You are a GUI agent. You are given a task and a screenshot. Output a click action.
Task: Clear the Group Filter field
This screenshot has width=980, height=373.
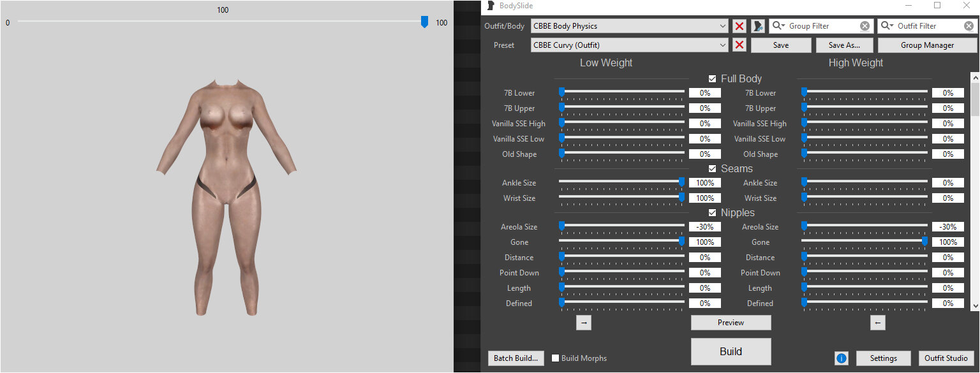tap(865, 26)
